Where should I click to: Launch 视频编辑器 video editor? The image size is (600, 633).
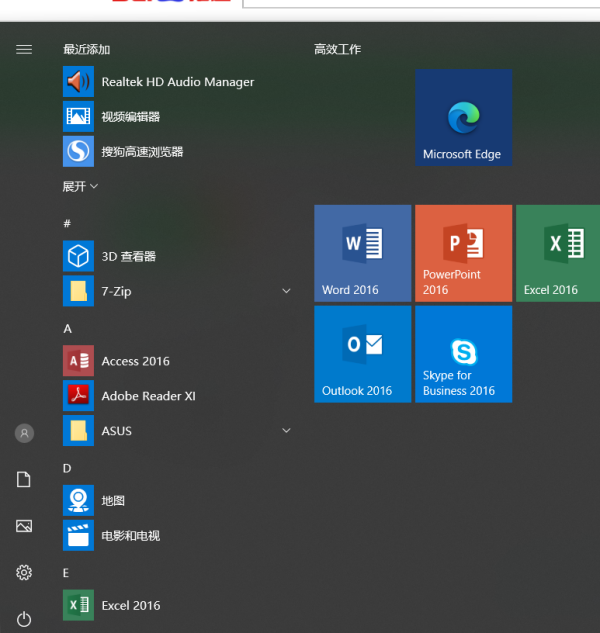click(x=130, y=117)
